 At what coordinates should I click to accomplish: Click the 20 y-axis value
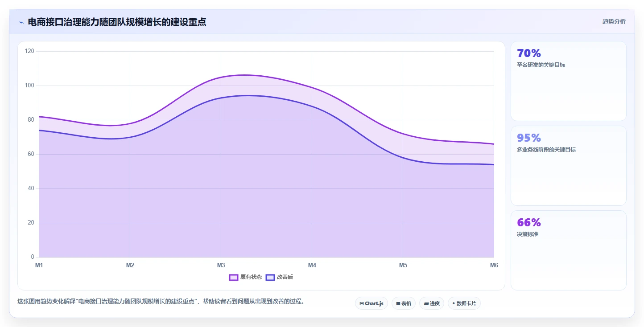(x=31, y=223)
